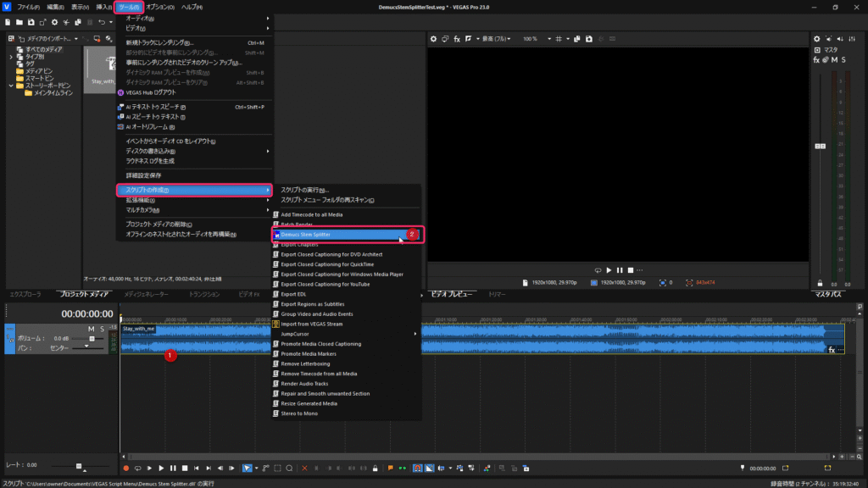868x488 pixels.
Task: Mute the Stay_with_me audio track
Action: (91, 328)
